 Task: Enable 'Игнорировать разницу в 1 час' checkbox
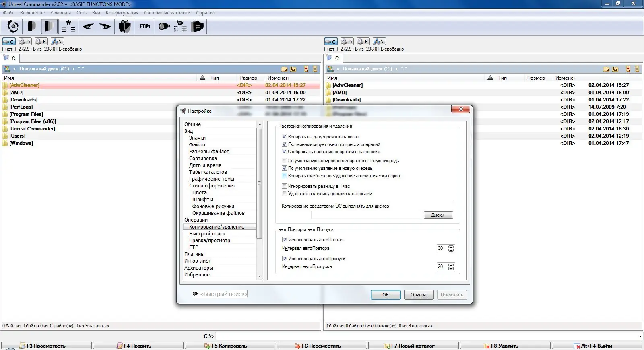(x=285, y=186)
